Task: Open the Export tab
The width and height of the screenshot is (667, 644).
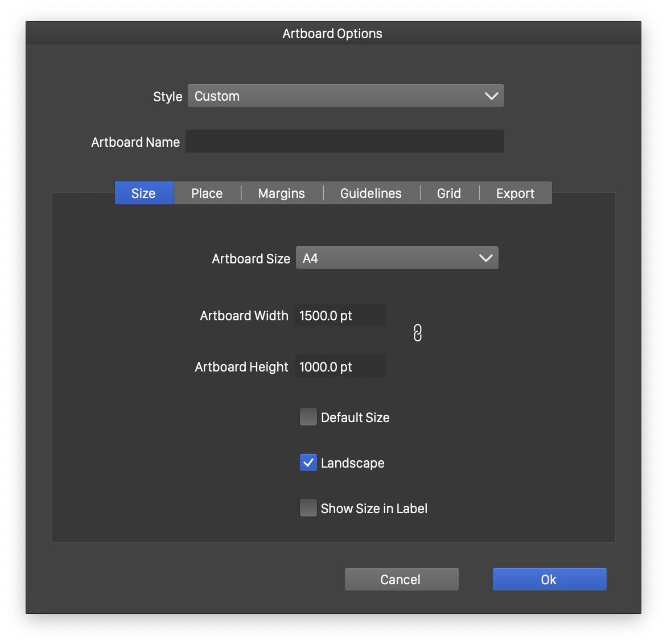Action: (x=515, y=193)
